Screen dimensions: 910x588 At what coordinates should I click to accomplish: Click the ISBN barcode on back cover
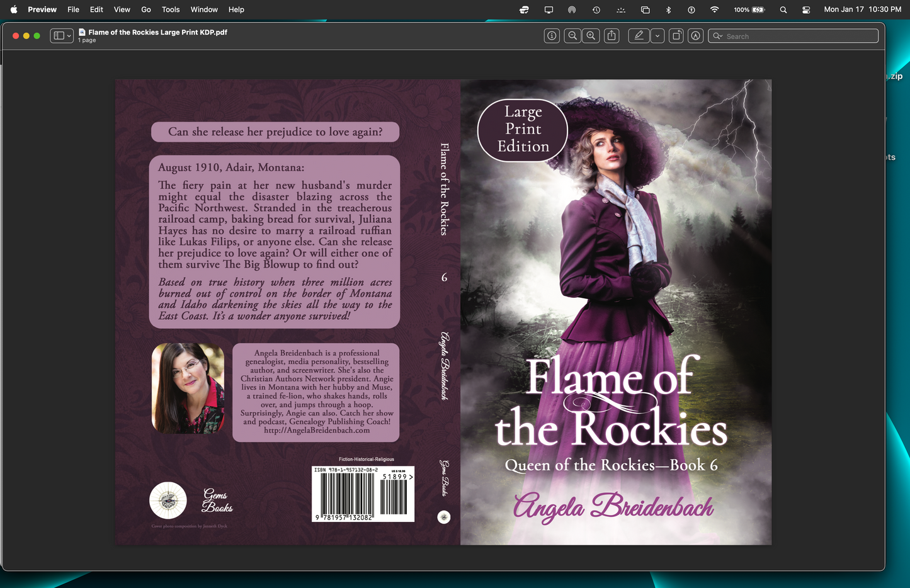pos(363,494)
